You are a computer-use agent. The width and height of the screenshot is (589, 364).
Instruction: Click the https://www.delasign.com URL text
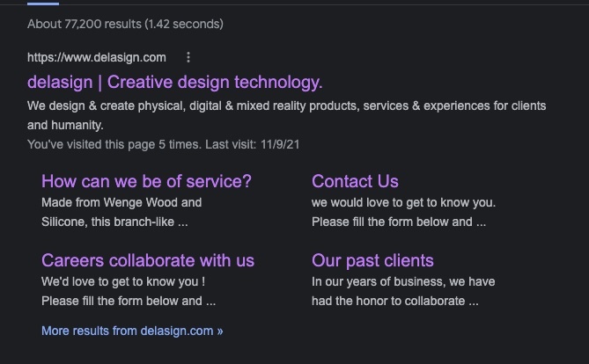point(97,57)
